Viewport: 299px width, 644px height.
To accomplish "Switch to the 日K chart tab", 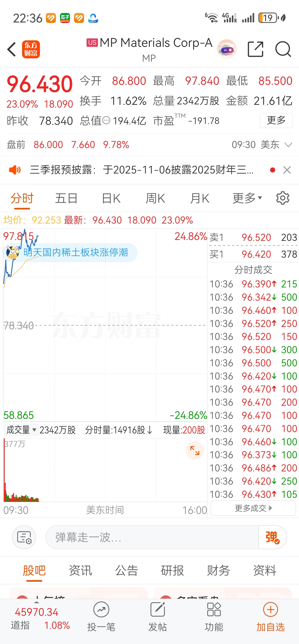I will click(111, 198).
